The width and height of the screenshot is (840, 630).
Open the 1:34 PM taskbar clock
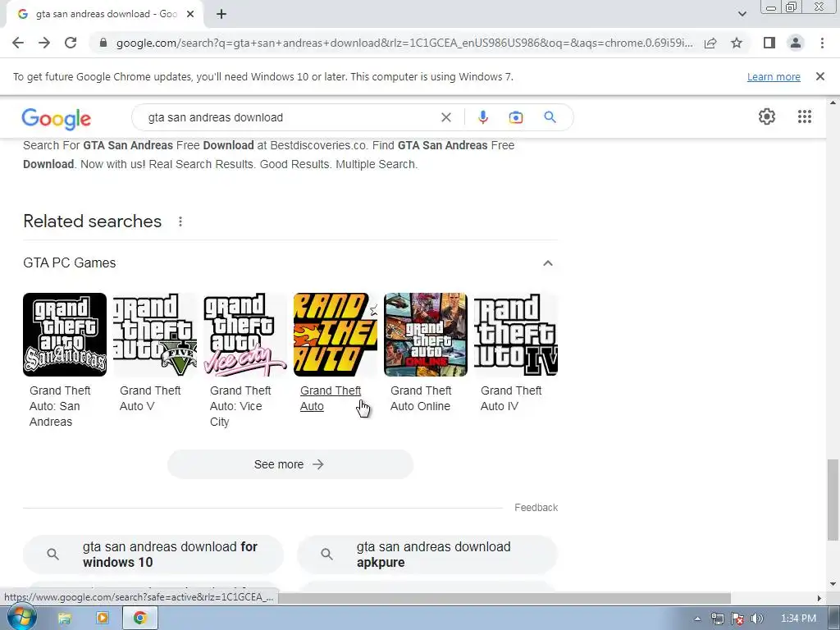coord(798,619)
